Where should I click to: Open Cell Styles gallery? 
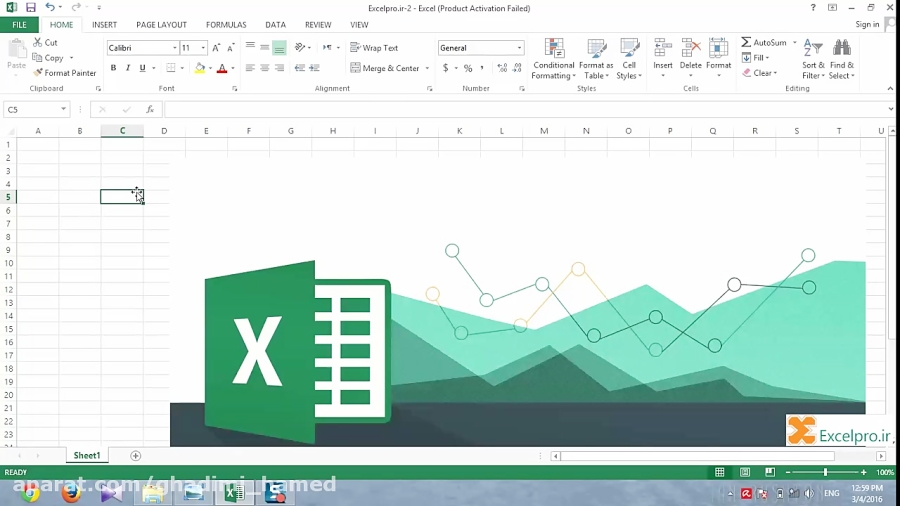click(629, 59)
